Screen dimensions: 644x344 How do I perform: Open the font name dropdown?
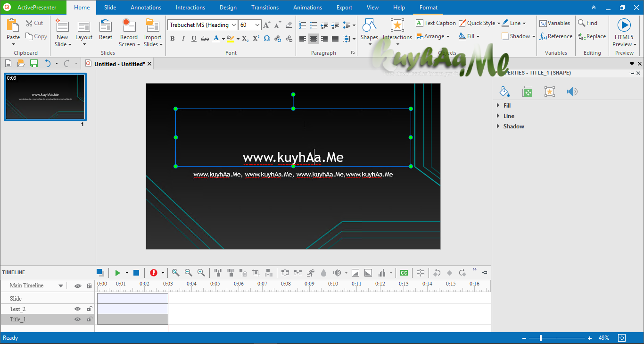point(234,25)
